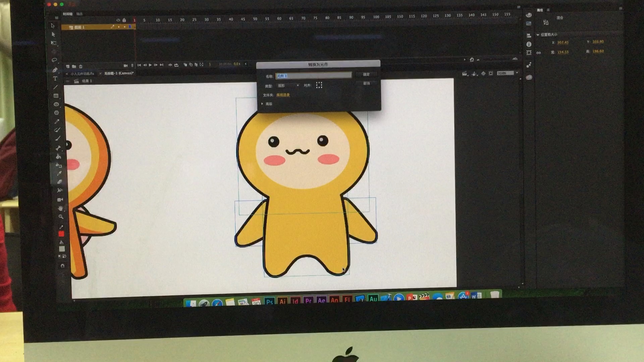Viewport: 644px width, 362px height.
Task: Click the playhead at frame 1
Action: (x=134, y=20)
